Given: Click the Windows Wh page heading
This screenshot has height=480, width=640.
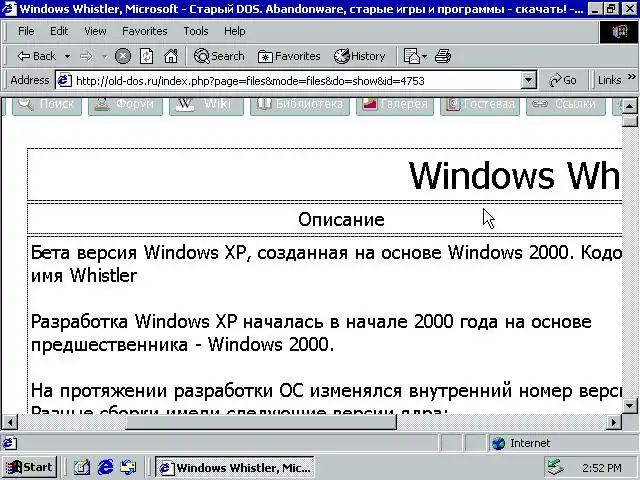Looking at the screenshot, I should [x=514, y=176].
